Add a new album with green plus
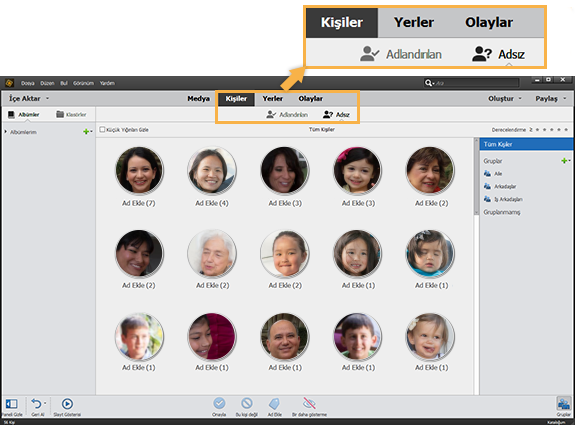575x425 pixels. coord(86,132)
